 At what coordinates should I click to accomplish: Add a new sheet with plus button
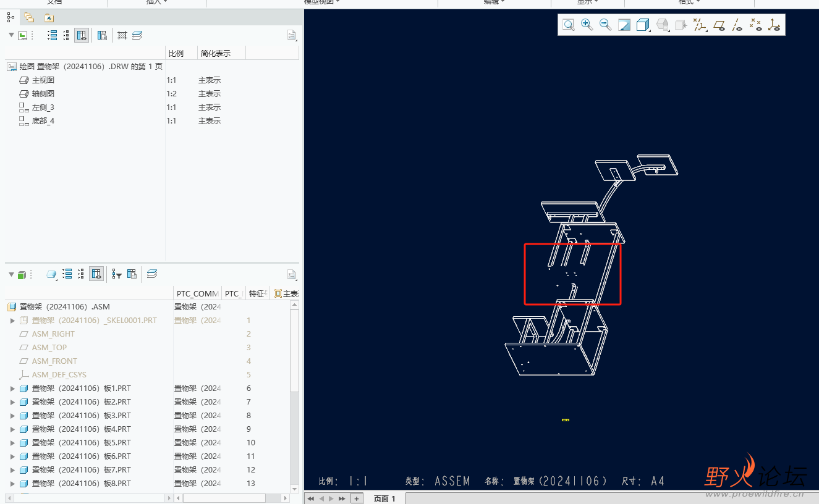point(357,498)
